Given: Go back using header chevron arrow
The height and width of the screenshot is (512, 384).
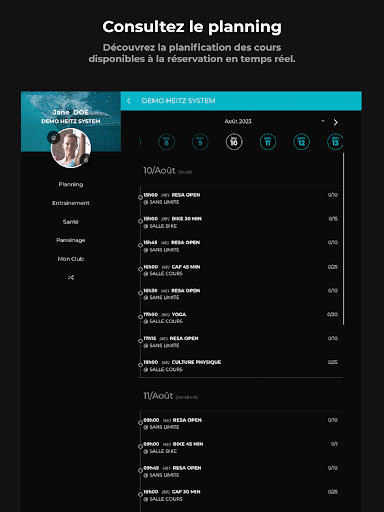Looking at the screenshot, I should point(129,101).
